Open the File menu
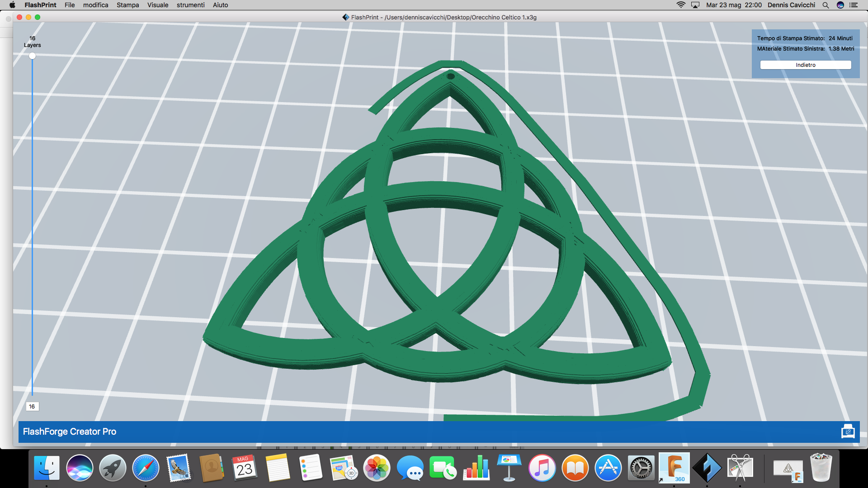 [70, 5]
